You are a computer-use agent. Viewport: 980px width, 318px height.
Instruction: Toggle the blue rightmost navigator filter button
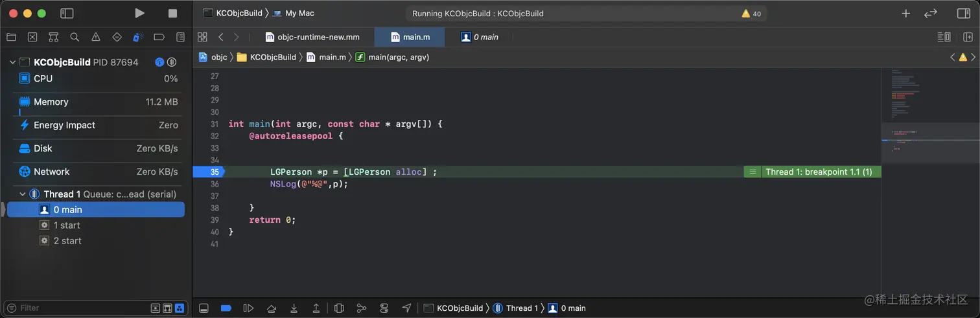pyautogui.click(x=180, y=308)
